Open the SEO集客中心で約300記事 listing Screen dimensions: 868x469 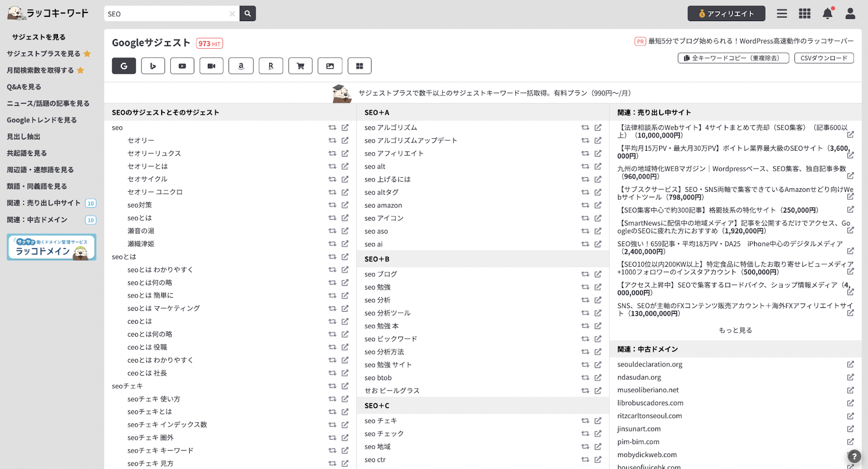pos(718,210)
